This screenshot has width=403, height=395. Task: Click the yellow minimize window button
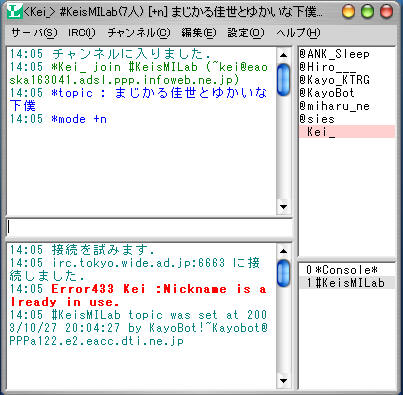click(348, 12)
